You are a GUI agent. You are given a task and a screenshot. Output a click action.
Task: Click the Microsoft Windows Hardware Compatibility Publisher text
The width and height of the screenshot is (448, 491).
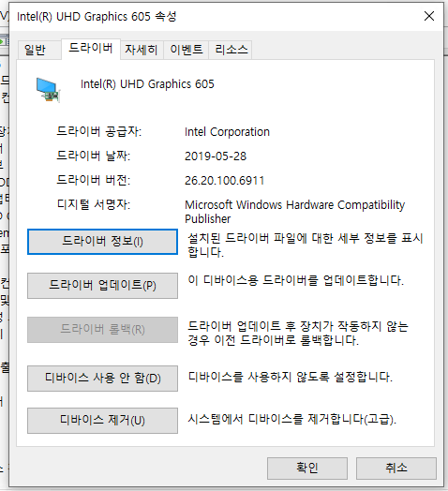tap(294, 212)
